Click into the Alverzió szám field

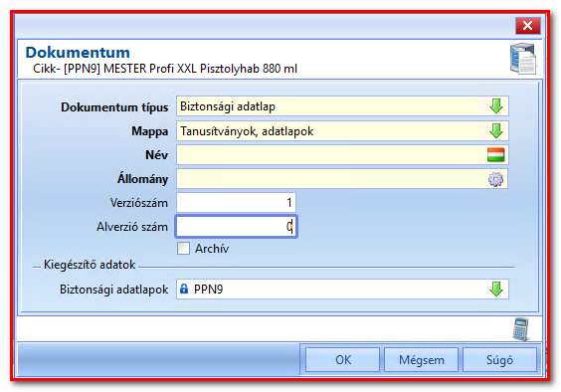236,227
